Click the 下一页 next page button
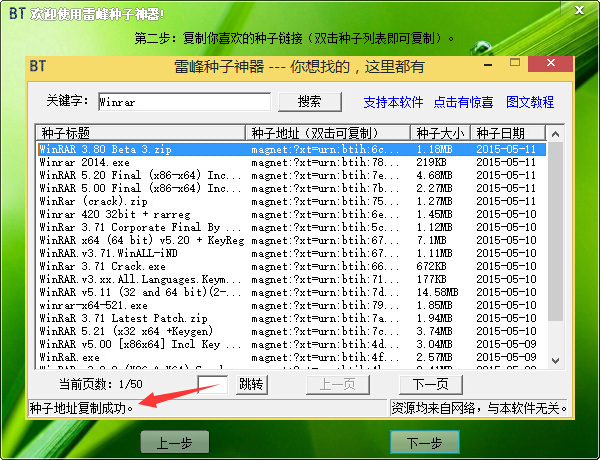This screenshot has width=600, height=460. (x=430, y=384)
